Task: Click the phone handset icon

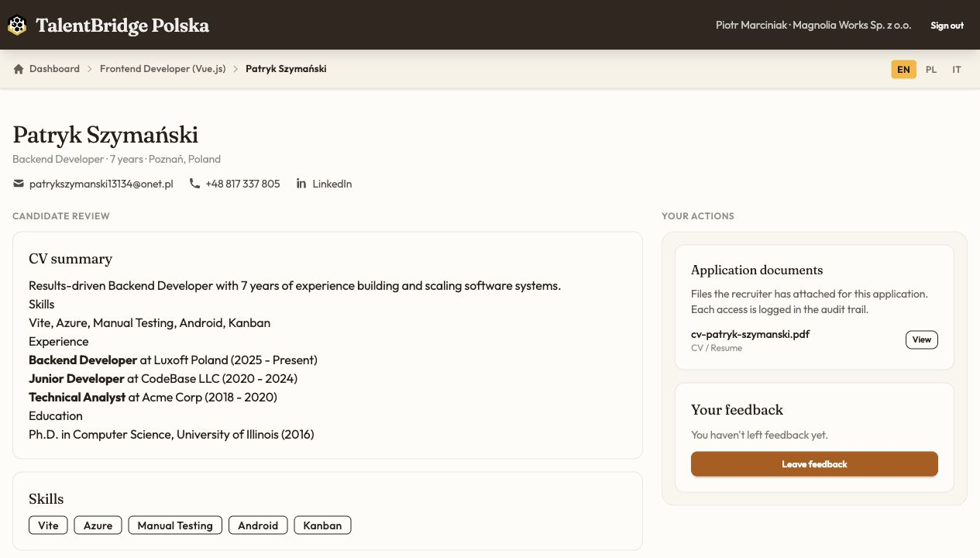Action: pos(194,184)
